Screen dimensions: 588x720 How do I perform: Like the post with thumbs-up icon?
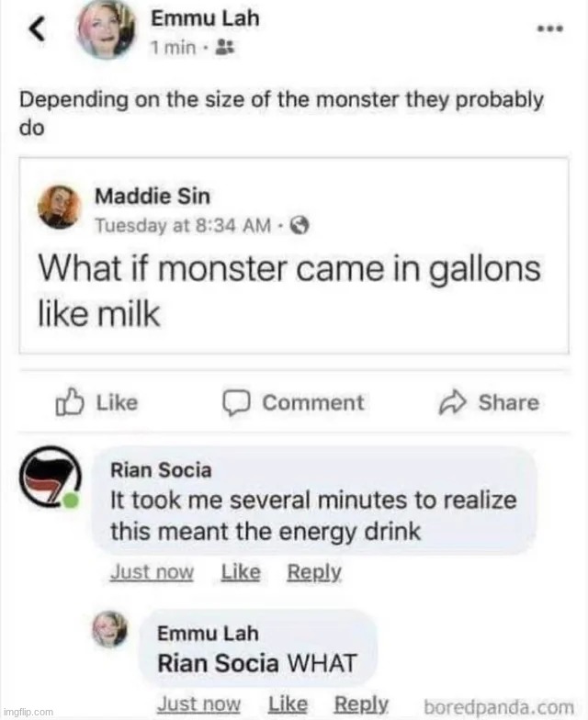(69, 402)
